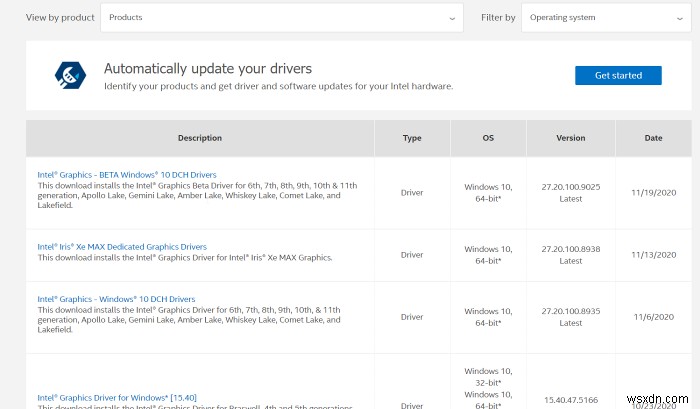Sort by the Version column header

[570, 138]
